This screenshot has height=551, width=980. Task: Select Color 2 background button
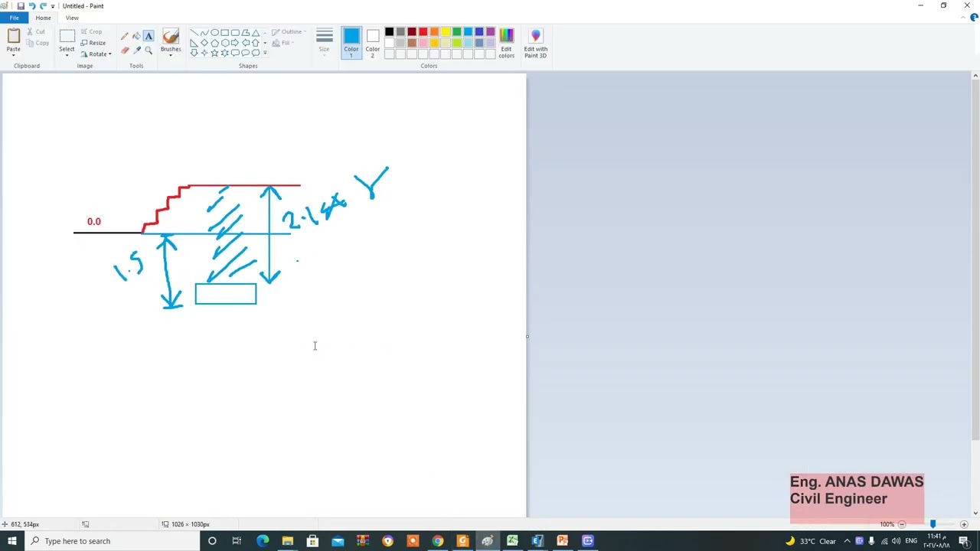(372, 42)
